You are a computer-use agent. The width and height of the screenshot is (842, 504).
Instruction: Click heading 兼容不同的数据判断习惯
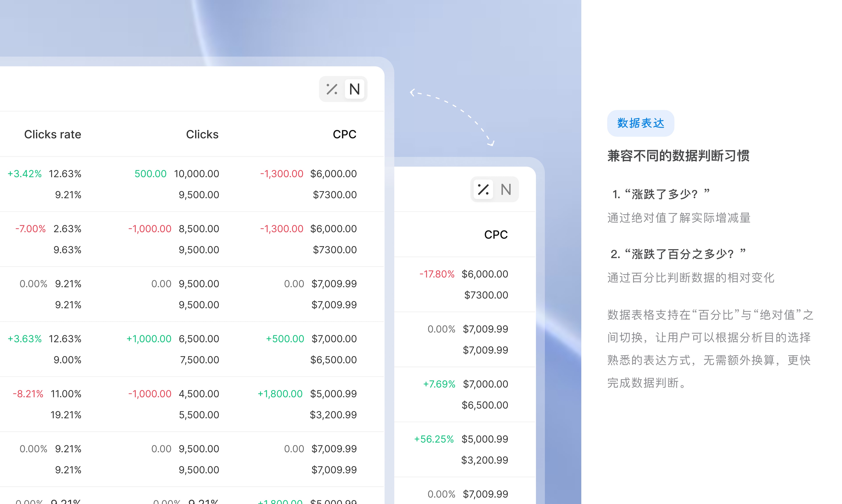click(x=678, y=156)
